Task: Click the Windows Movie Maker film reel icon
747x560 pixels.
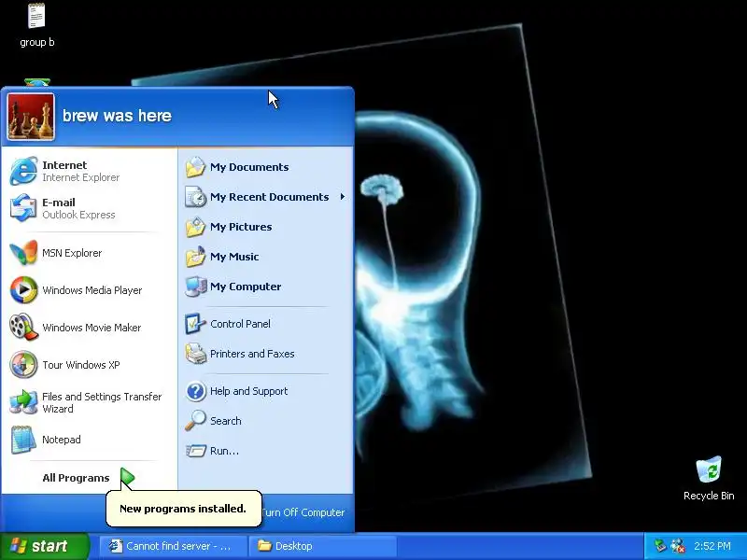Action: pos(23,328)
